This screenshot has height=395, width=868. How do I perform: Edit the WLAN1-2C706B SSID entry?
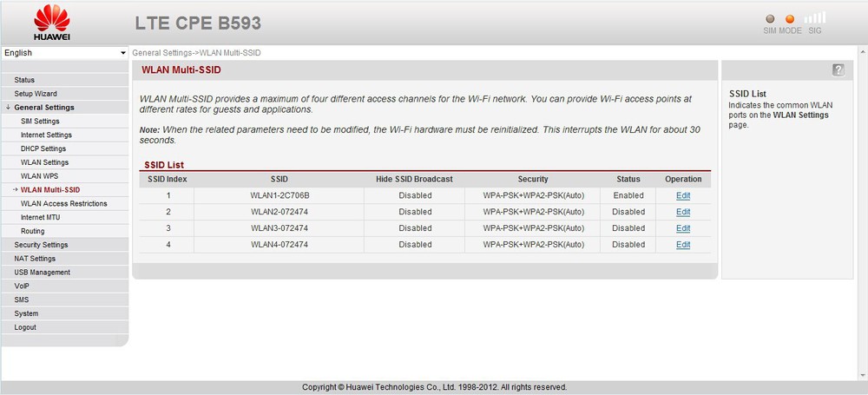point(683,195)
